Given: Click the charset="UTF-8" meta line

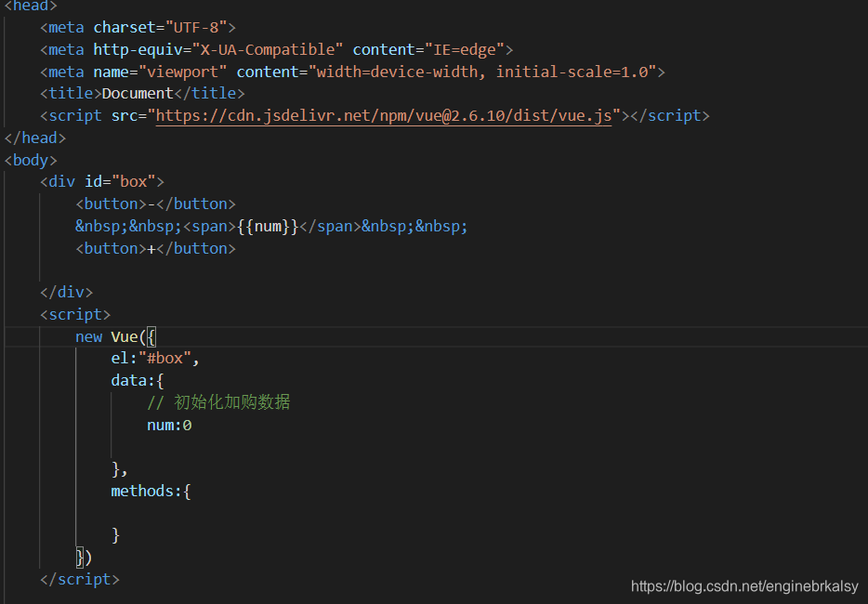Looking at the screenshot, I should coord(138,27).
